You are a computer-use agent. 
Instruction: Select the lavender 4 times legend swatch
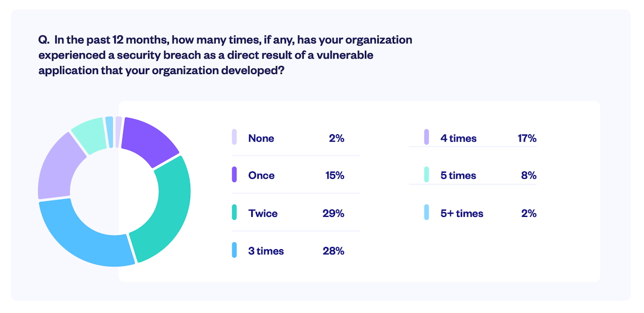(x=427, y=137)
